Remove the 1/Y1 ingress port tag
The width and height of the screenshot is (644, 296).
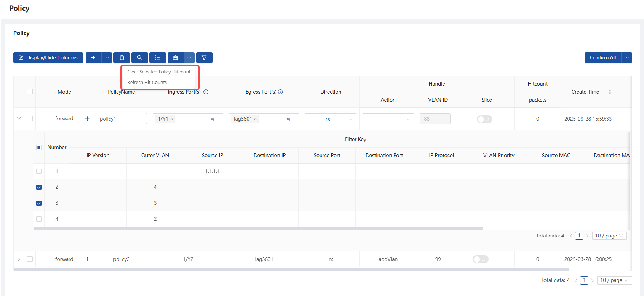coord(172,119)
